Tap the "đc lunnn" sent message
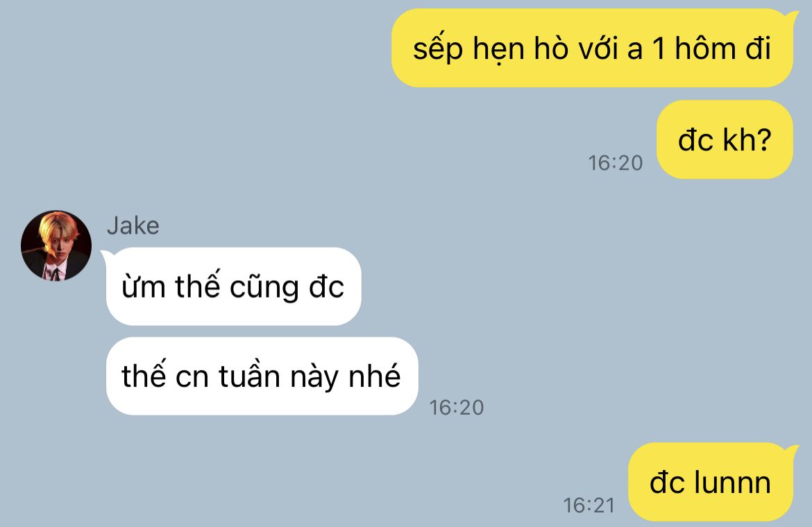812x527 pixels. click(711, 482)
